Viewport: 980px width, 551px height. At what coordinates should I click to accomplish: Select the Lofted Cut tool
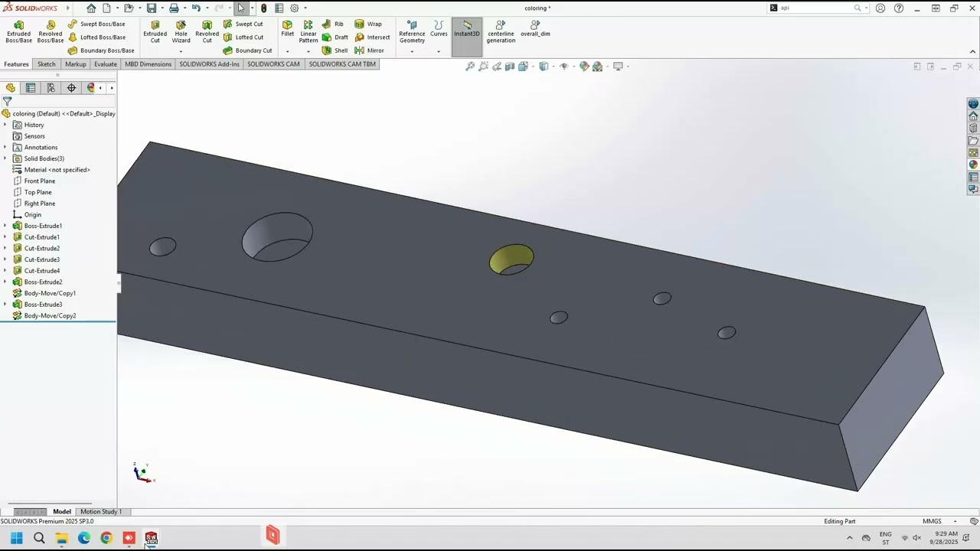tap(243, 37)
